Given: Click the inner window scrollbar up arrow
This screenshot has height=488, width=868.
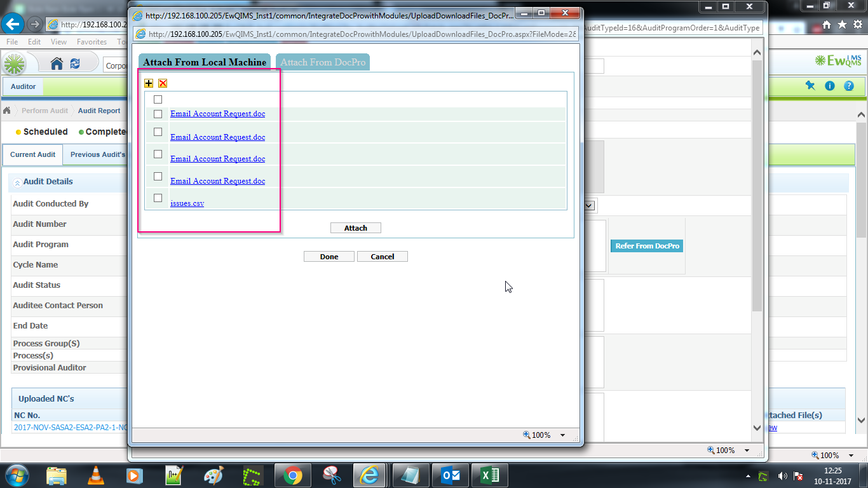Looking at the screenshot, I should click(756, 53).
